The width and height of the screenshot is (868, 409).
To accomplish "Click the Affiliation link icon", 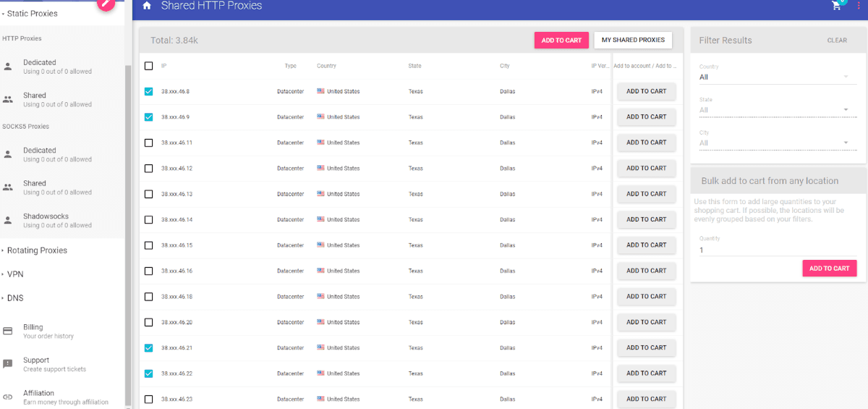I will click(8, 397).
